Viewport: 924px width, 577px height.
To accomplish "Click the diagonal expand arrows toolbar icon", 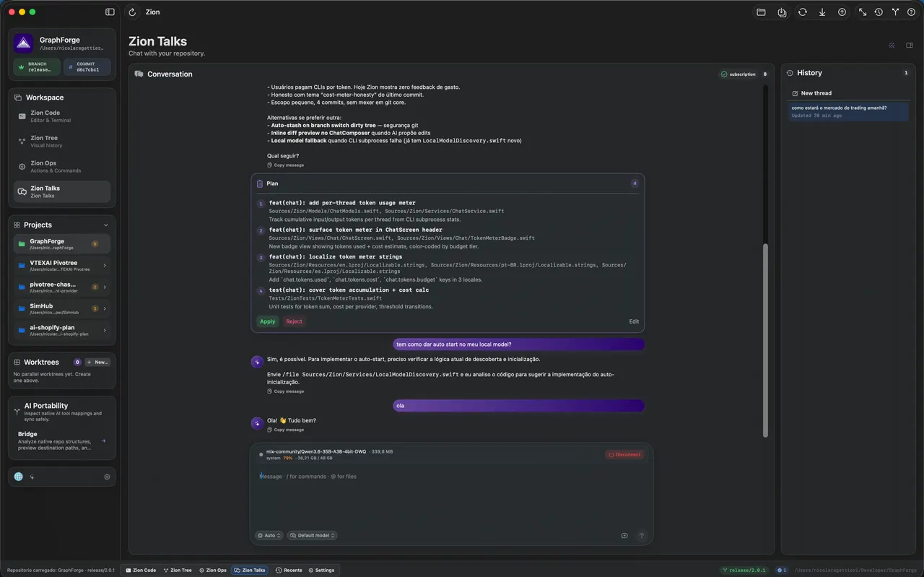I will (x=863, y=12).
